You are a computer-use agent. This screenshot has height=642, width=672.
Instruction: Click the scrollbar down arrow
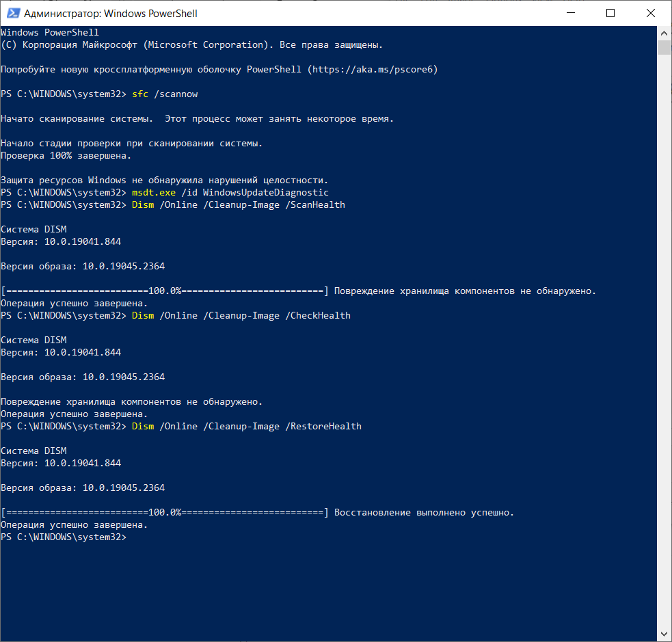click(x=662, y=634)
